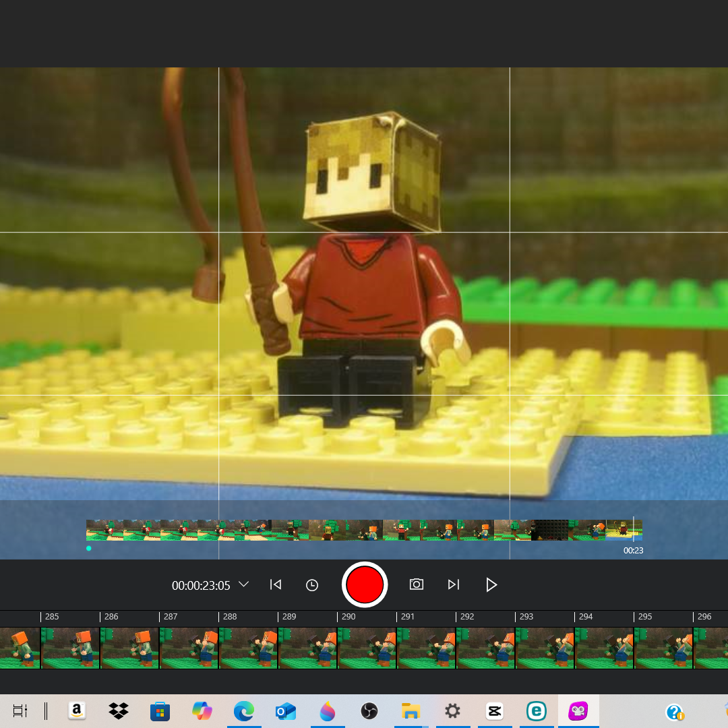Open Windows Settings gear in taskbar
Viewport: 728px width, 728px height.
click(x=453, y=711)
